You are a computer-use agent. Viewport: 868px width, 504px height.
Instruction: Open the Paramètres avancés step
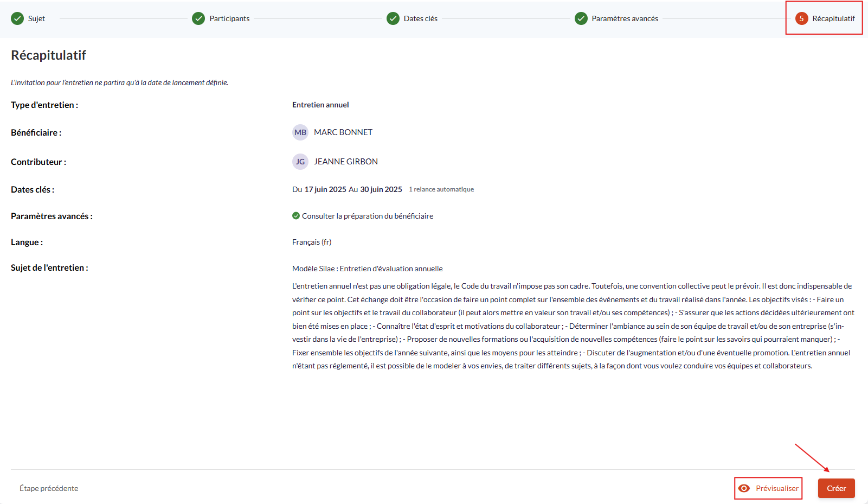point(625,18)
